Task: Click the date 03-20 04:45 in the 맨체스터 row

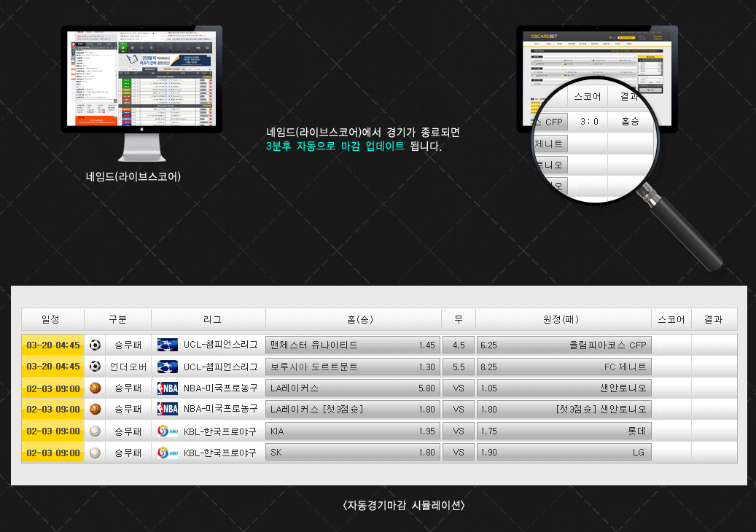Action: [53, 345]
